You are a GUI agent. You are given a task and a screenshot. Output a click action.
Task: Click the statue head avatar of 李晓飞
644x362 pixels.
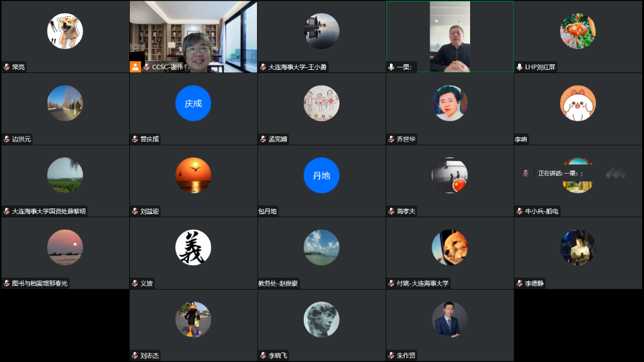click(x=321, y=319)
